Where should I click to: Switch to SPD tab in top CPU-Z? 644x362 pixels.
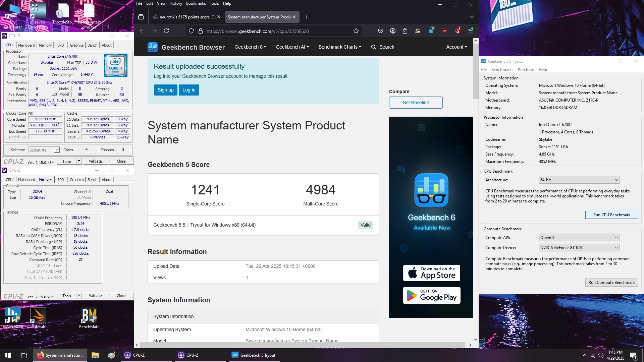(60, 45)
